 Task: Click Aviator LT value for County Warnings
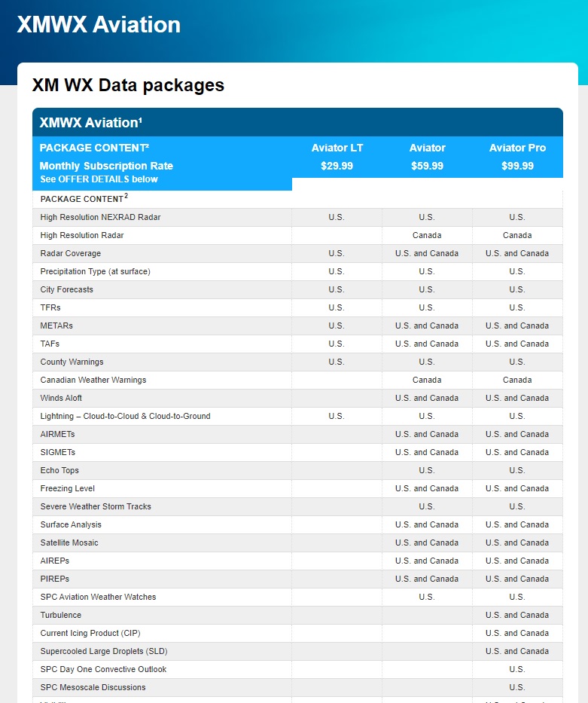[337, 362]
